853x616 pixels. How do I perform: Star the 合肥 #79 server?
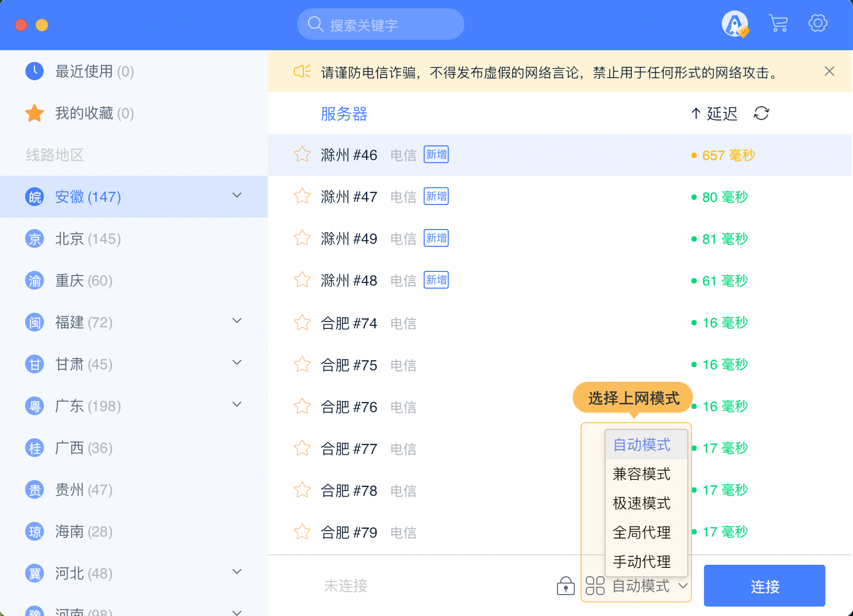(302, 532)
